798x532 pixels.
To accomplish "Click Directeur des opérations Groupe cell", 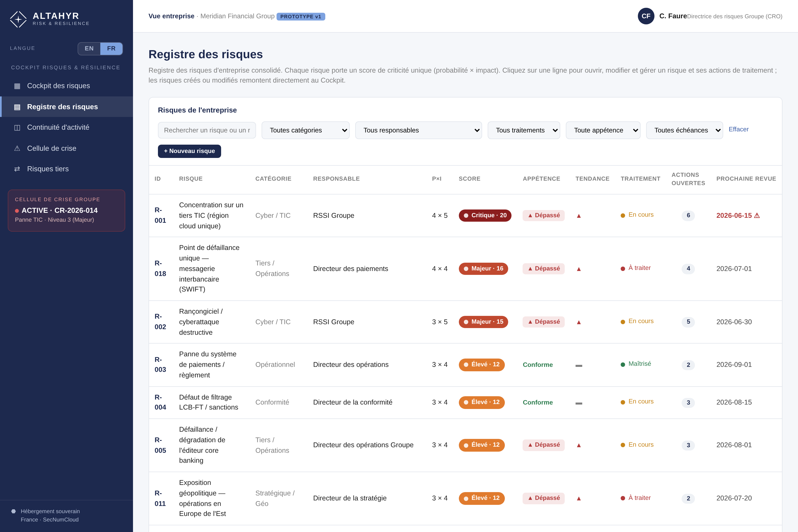I will click(x=363, y=445).
